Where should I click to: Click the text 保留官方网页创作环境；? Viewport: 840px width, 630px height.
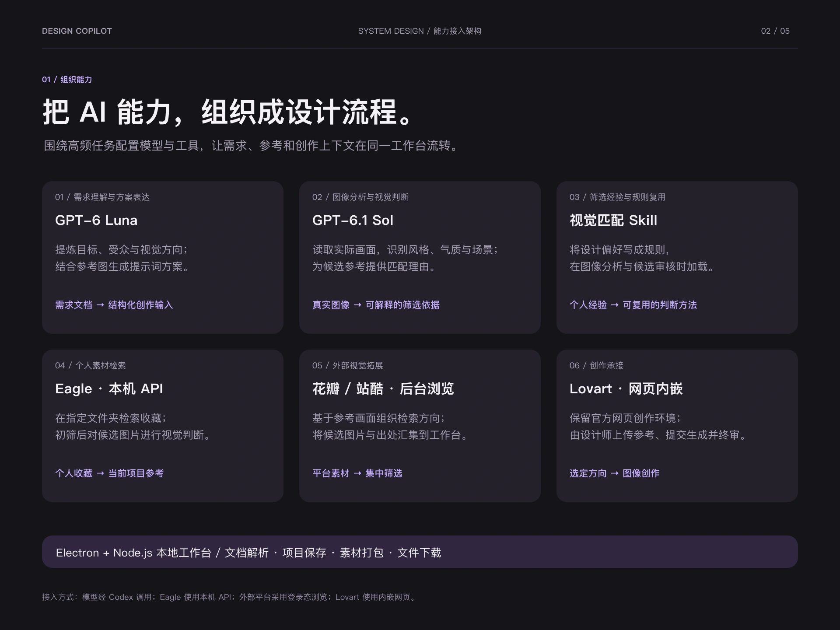click(626, 418)
